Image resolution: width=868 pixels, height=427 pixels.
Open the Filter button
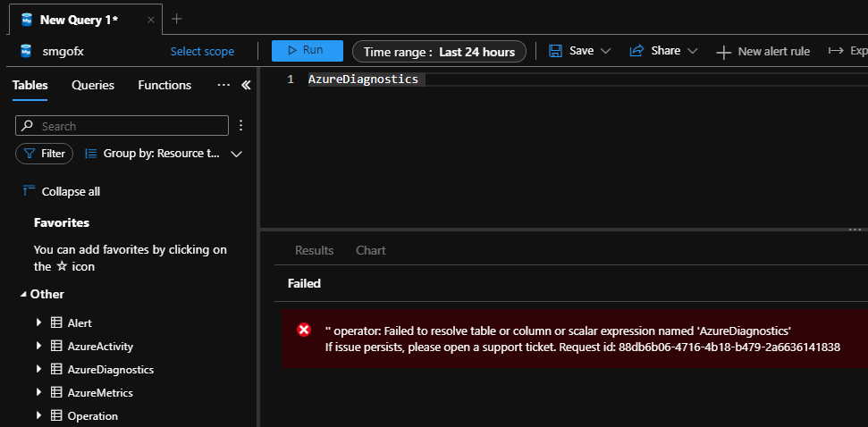tap(45, 154)
